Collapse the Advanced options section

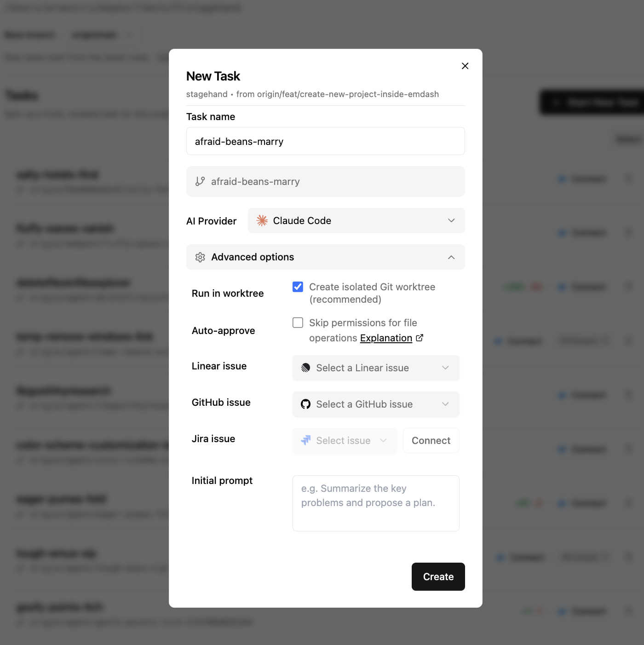(x=451, y=257)
